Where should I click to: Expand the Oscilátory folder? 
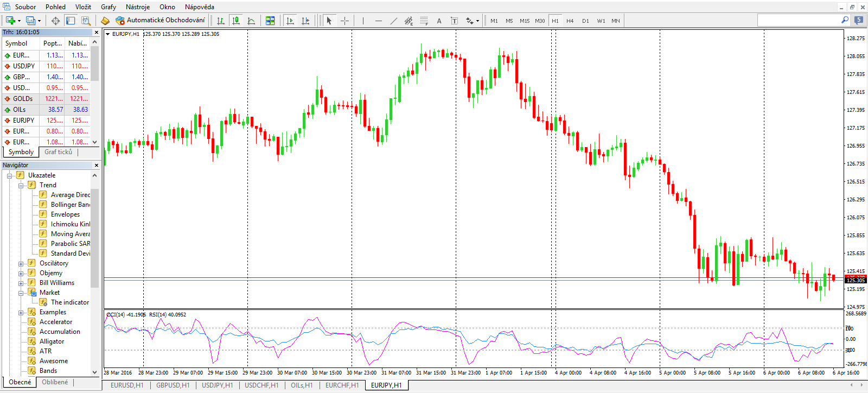[21, 263]
